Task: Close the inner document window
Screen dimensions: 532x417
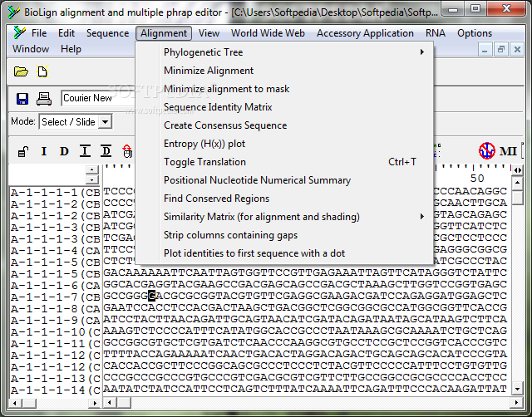Action: 517,50
